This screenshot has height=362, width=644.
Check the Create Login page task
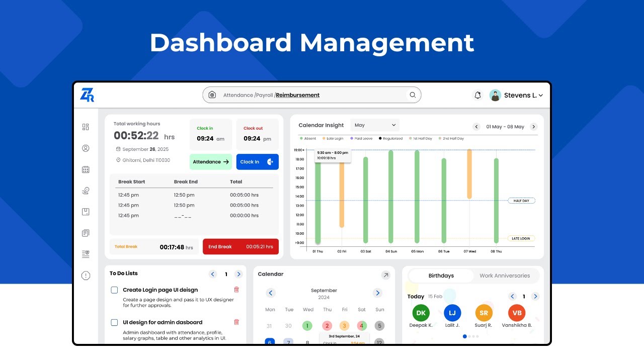114,290
